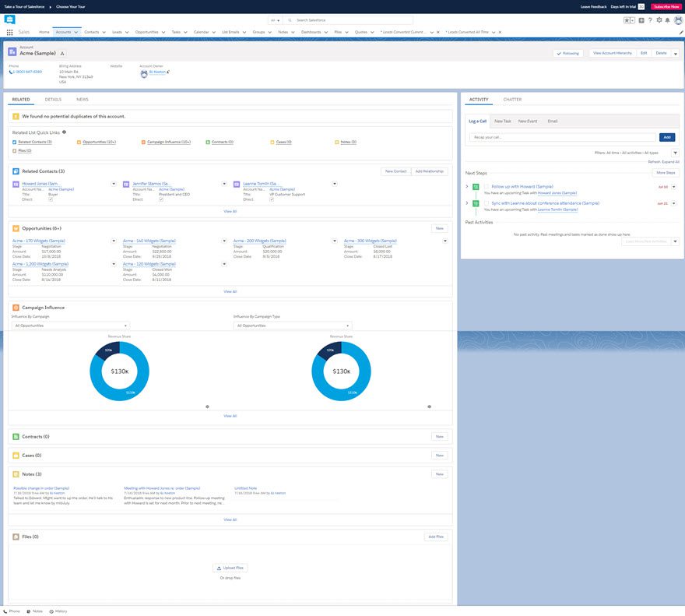Click the notifications bell icon

coord(667,19)
